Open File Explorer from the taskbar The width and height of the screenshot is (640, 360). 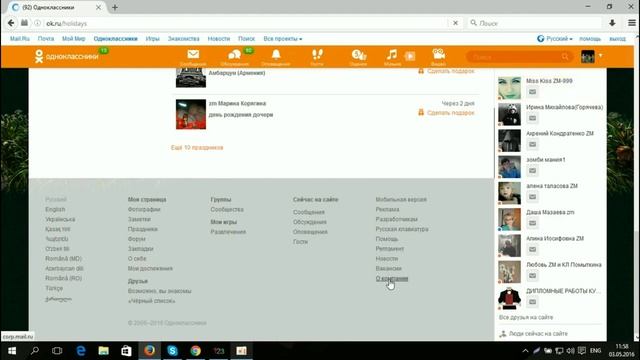coord(104,351)
